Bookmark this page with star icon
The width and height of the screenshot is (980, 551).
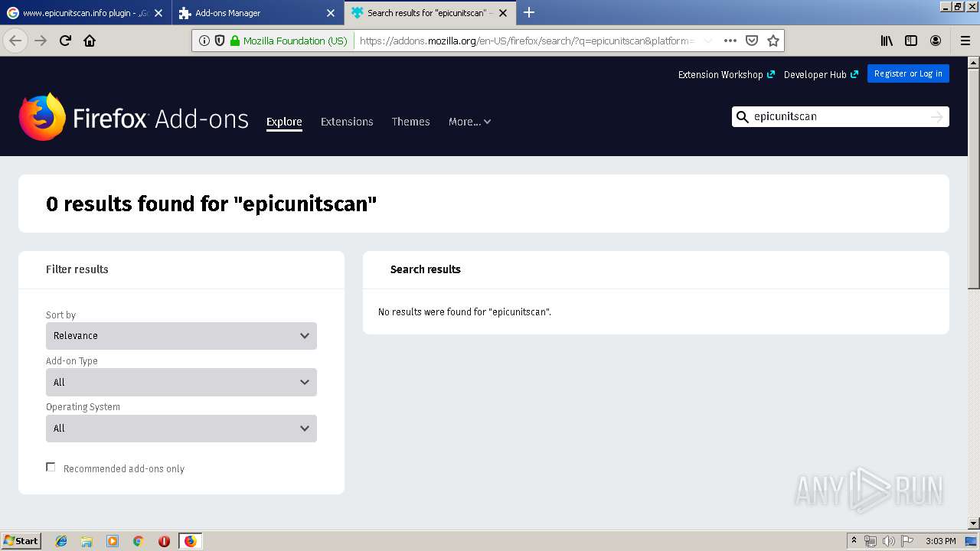point(773,41)
